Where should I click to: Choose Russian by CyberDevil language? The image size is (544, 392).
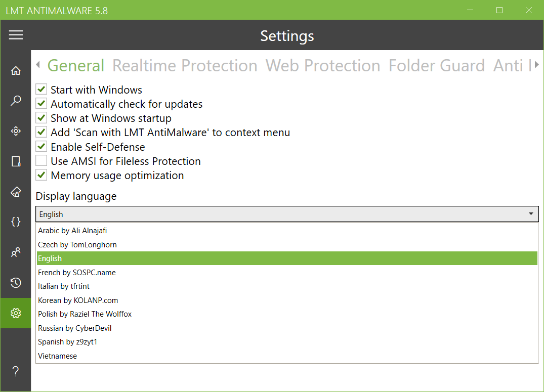74,328
